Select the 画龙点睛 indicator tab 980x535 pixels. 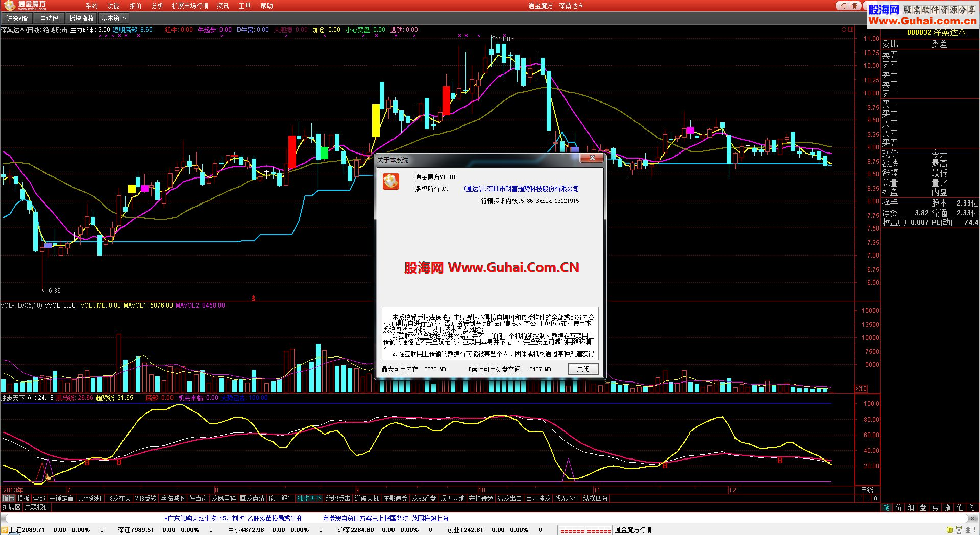[x=252, y=498]
